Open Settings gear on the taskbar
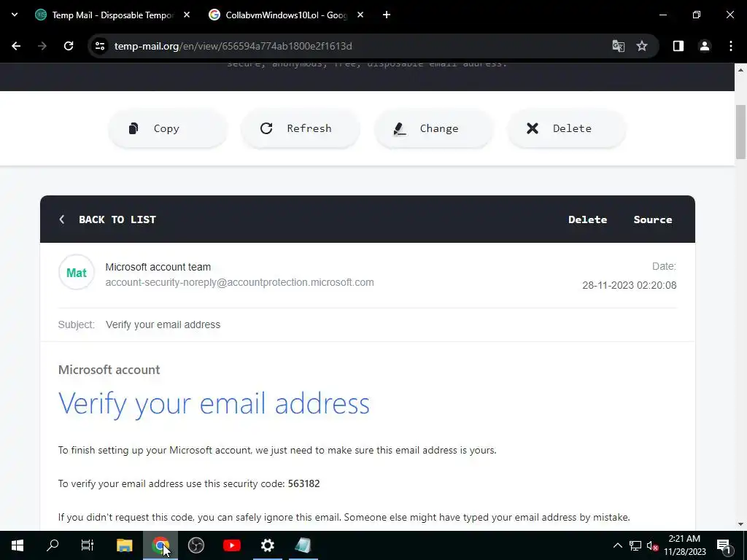Image resolution: width=747 pixels, height=560 pixels. [x=268, y=545]
